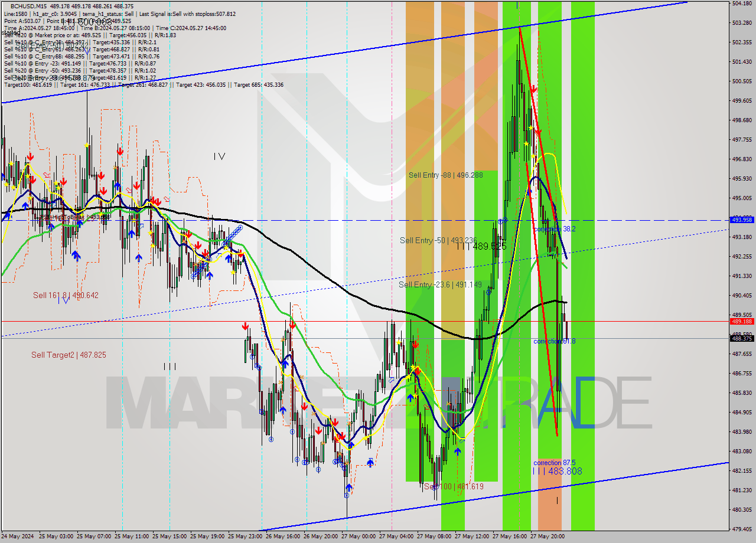Click the 'Time A:2024.05.27 18:45:00' info line

coord(115,28)
